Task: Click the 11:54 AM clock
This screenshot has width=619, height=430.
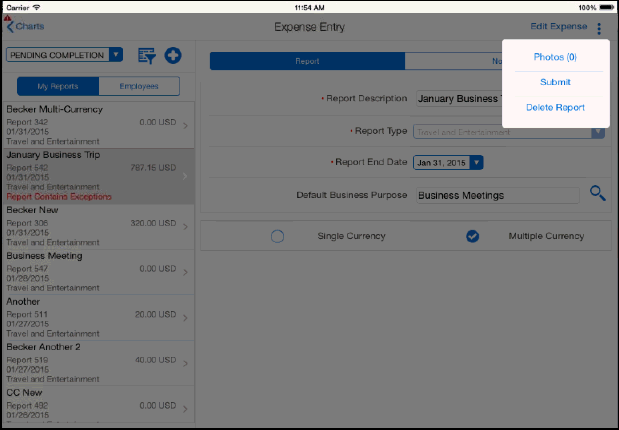Action: [x=310, y=8]
